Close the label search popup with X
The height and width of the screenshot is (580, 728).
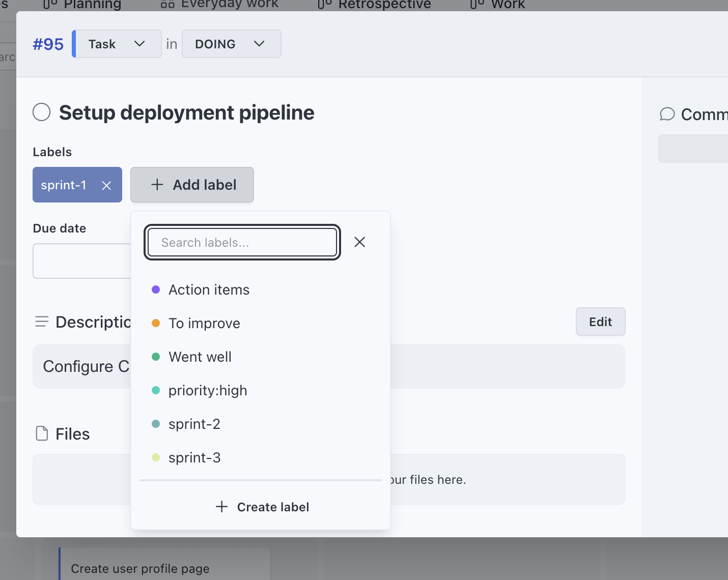click(x=359, y=242)
